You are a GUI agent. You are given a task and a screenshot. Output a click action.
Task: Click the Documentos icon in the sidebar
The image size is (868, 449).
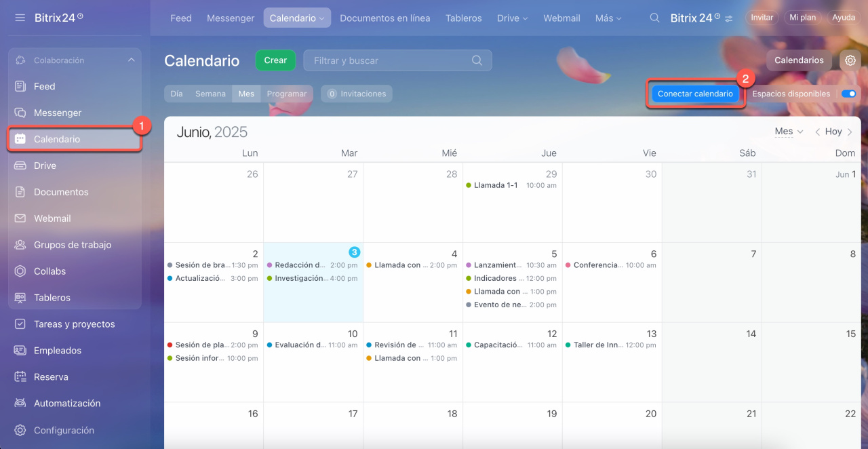20,192
